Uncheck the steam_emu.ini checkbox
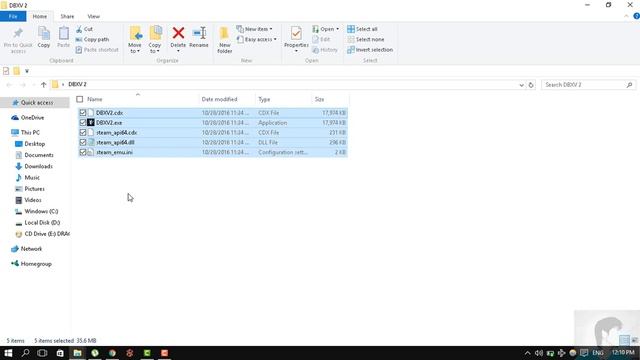The image size is (640, 360). [x=83, y=152]
